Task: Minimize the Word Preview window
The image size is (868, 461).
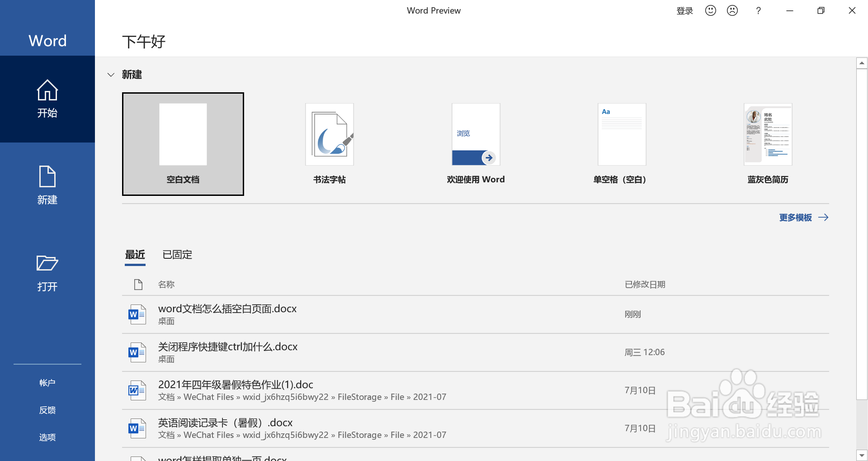Action: click(790, 10)
